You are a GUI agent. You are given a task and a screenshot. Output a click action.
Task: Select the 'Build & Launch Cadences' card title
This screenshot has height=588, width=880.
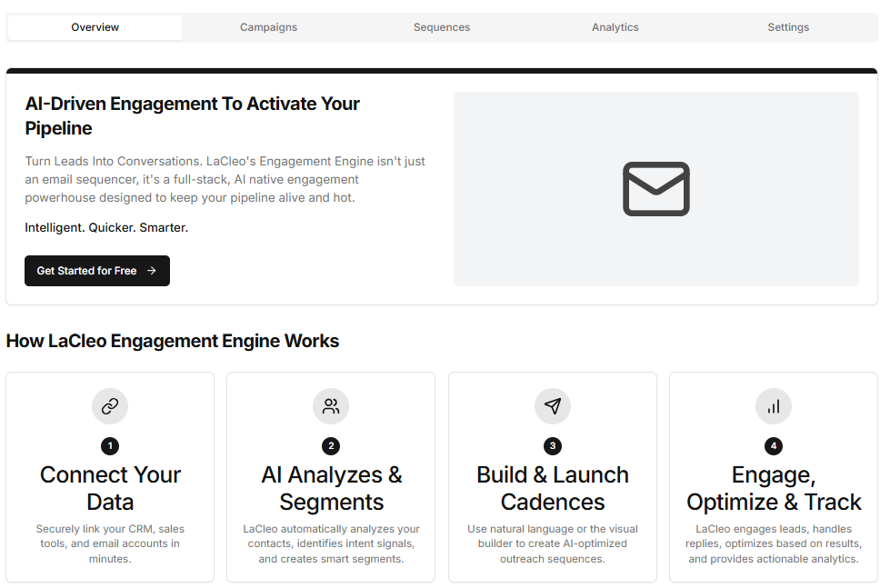click(x=553, y=488)
